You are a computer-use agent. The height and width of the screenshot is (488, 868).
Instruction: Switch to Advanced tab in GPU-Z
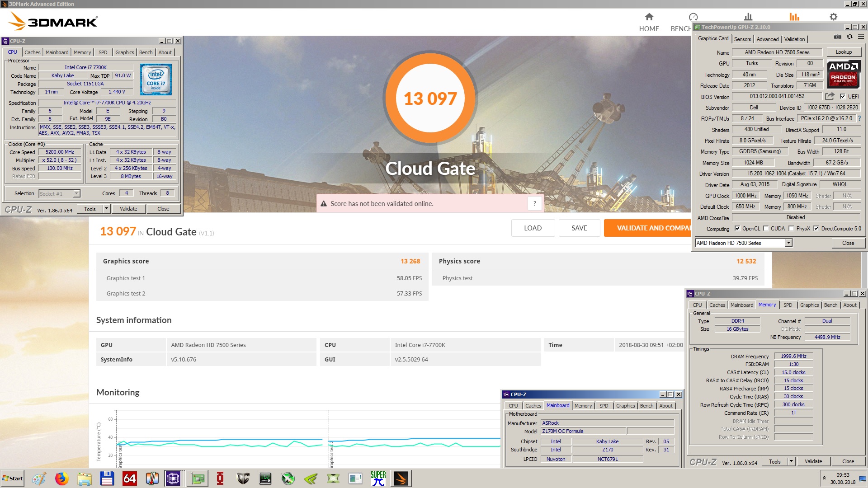coord(768,39)
